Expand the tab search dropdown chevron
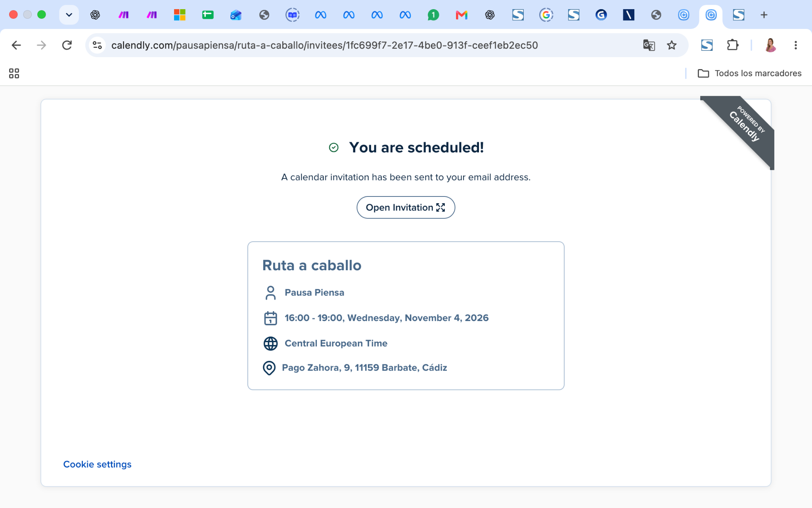Image resolution: width=812 pixels, height=508 pixels. [x=69, y=15]
